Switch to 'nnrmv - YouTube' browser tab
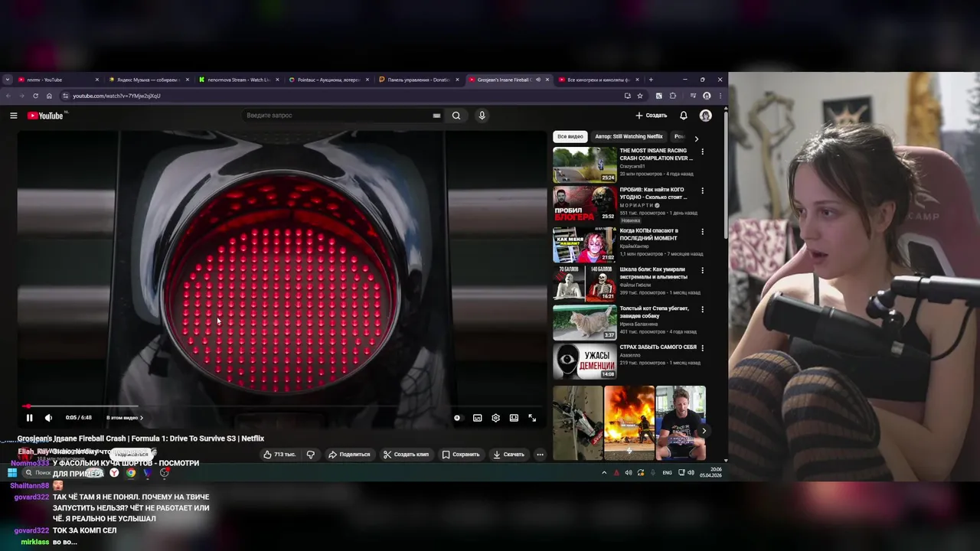This screenshot has height=551, width=980. tap(59, 80)
